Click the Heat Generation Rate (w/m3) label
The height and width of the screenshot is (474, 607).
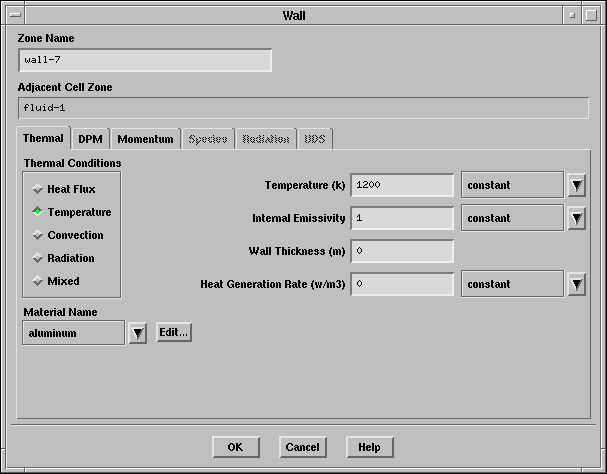pos(273,284)
